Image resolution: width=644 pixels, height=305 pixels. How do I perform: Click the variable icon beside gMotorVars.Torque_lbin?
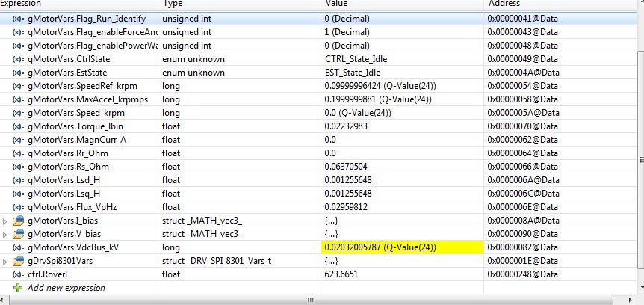click(19, 126)
